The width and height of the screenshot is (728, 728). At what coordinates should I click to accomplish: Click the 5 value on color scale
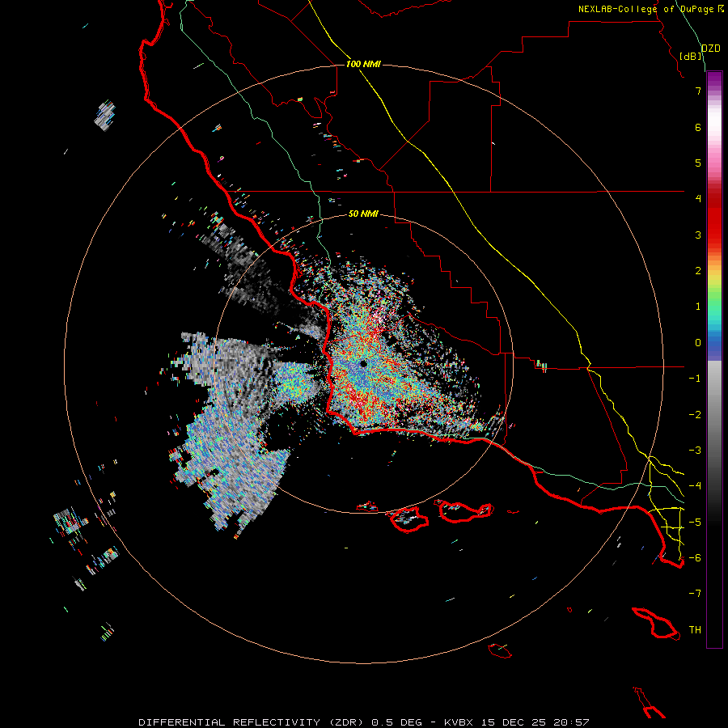click(698, 163)
